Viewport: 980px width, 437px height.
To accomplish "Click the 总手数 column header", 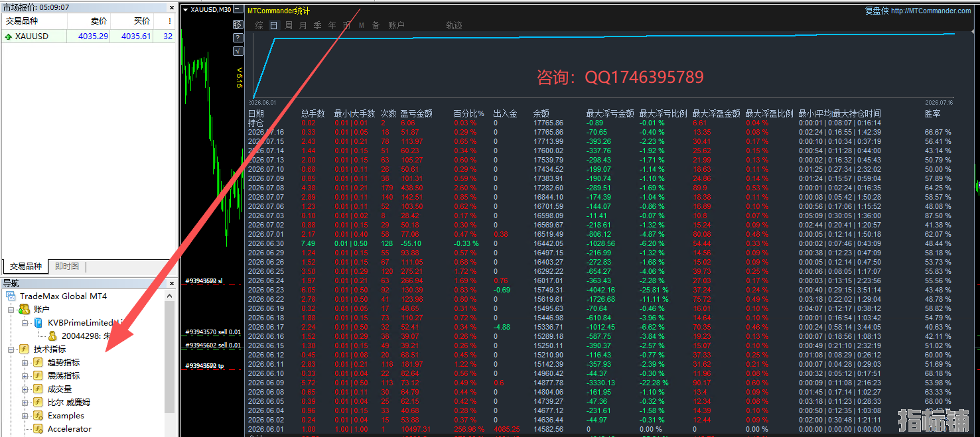I will 313,113.
